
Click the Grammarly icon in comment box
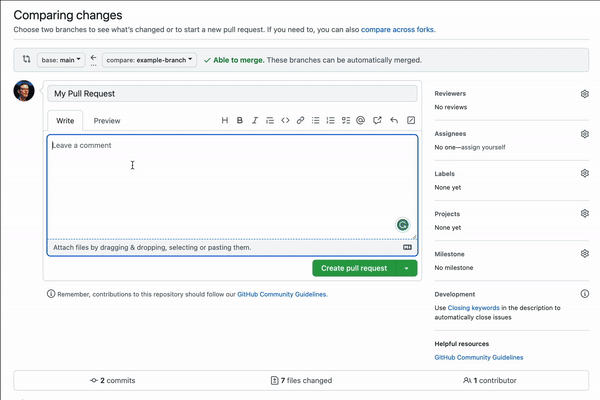click(x=403, y=225)
